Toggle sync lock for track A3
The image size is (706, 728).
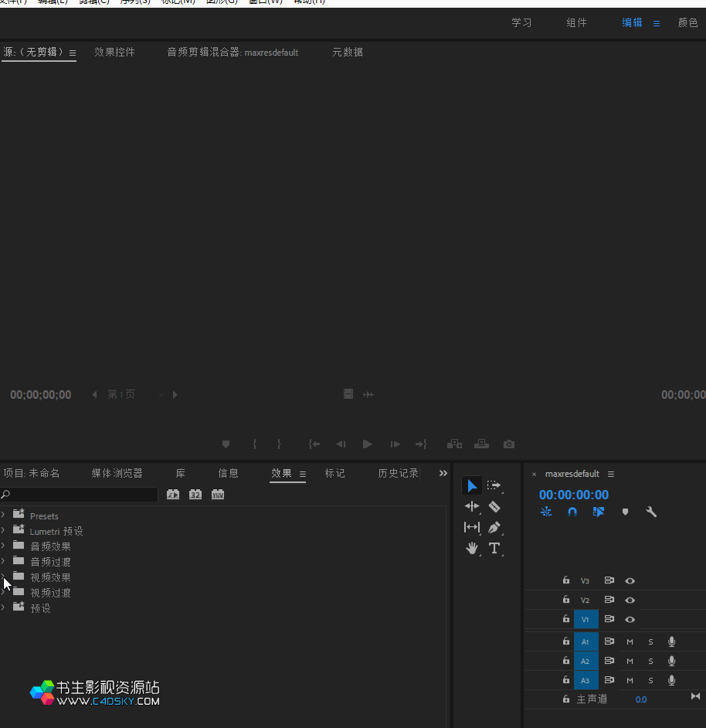click(609, 680)
